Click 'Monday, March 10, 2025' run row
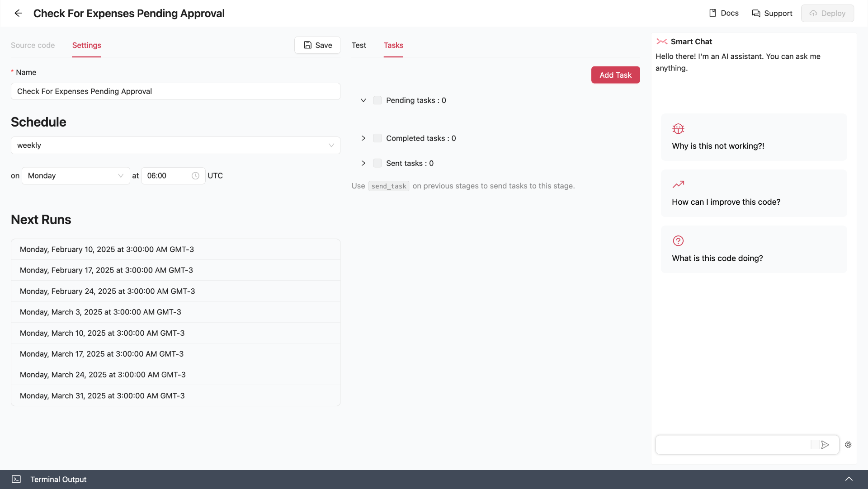868x489 pixels. pyautogui.click(x=175, y=333)
